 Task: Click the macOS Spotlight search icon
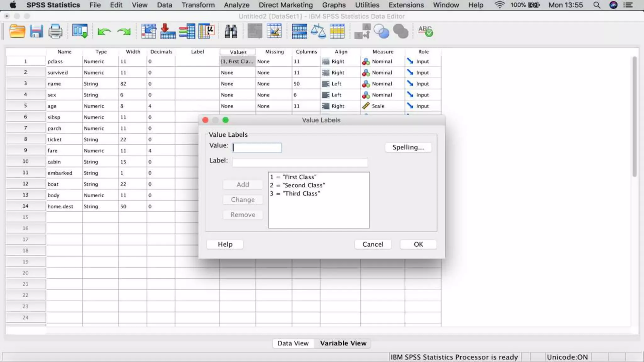click(597, 5)
